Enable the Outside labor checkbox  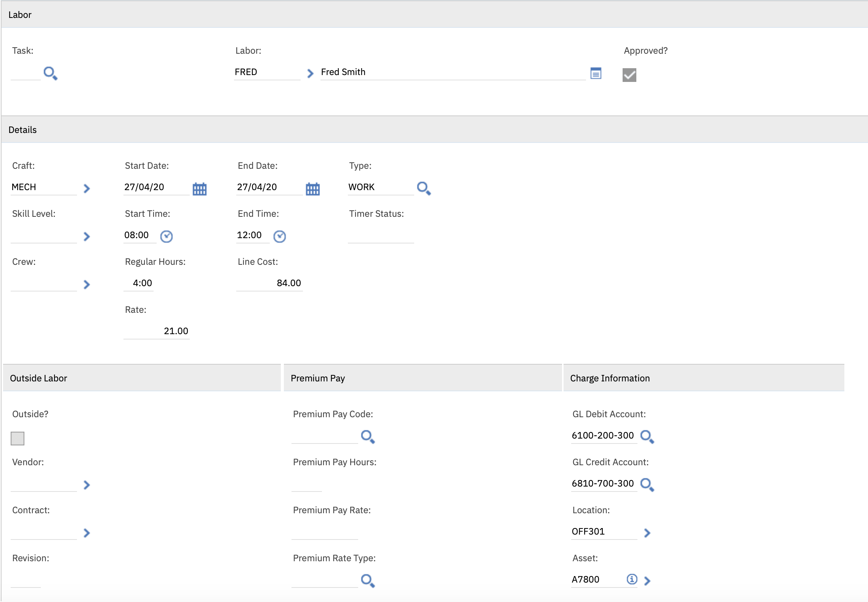[x=18, y=438]
